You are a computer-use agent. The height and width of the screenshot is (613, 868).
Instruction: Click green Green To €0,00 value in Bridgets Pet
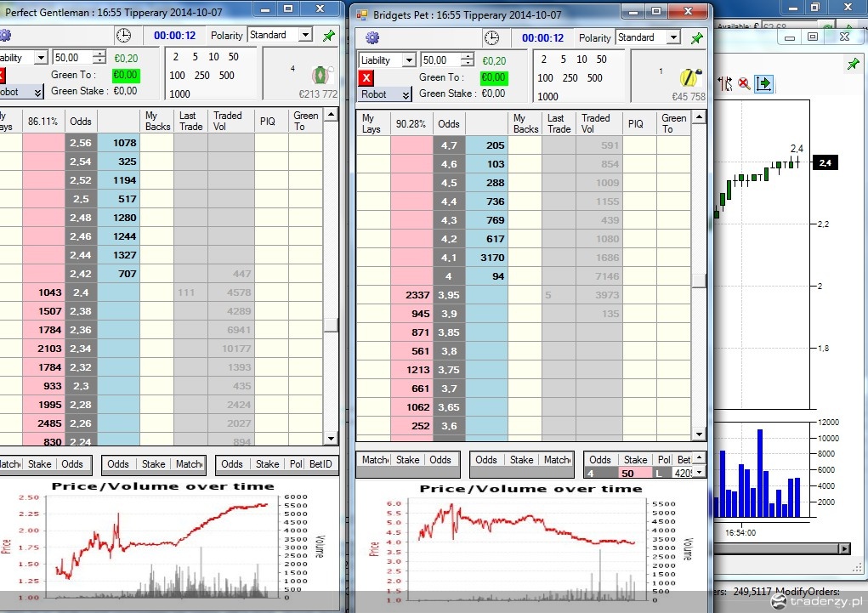click(x=493, y=77)
